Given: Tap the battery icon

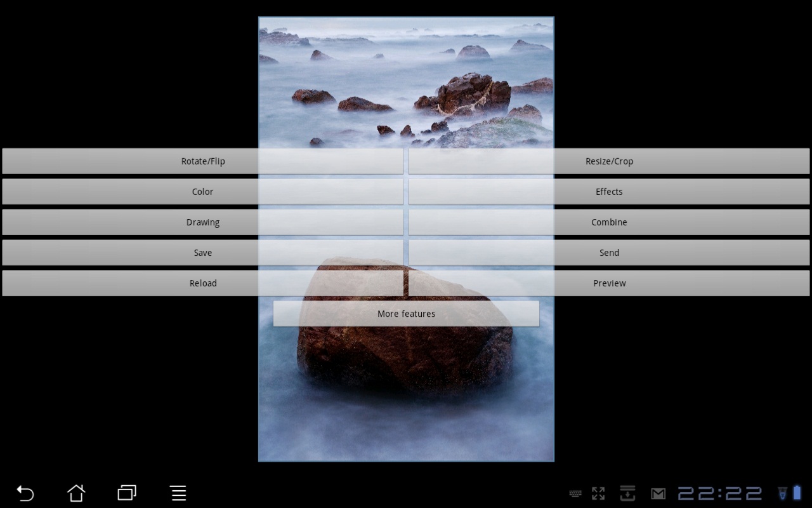Looking at the screenshot, I should pyautogui.click(x=797, y=493).
